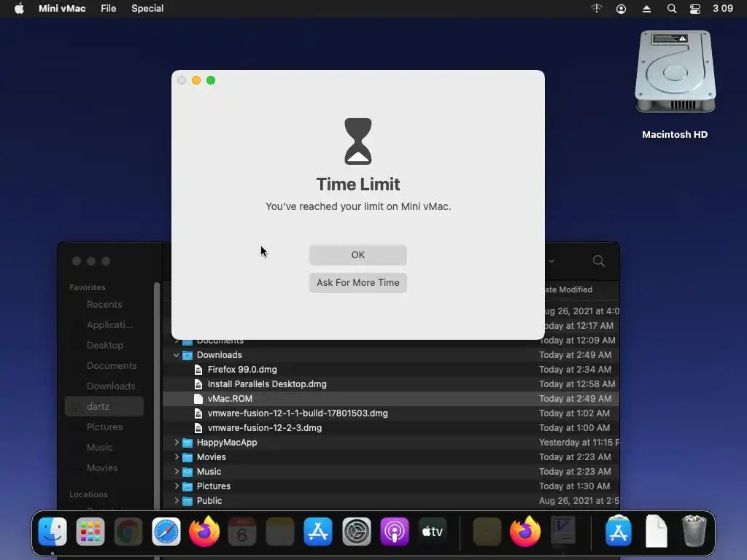
Task: Open the File menu
Action: click(x=108, y=9)
